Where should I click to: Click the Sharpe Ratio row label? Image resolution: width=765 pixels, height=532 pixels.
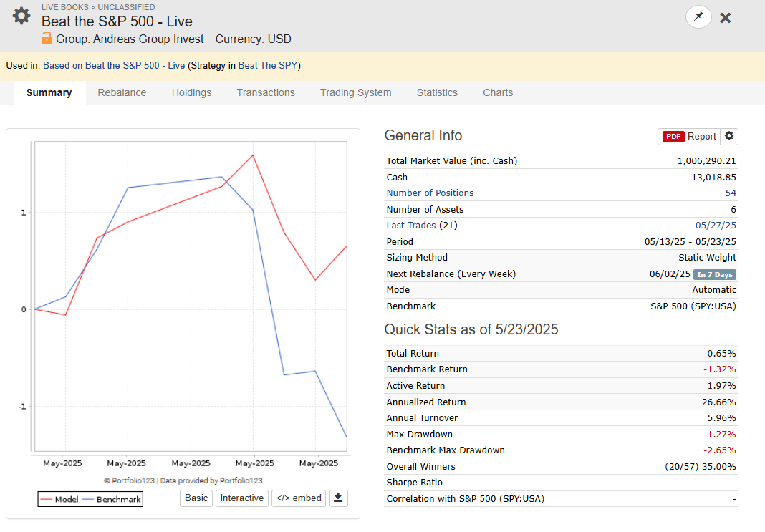[414, 483]
